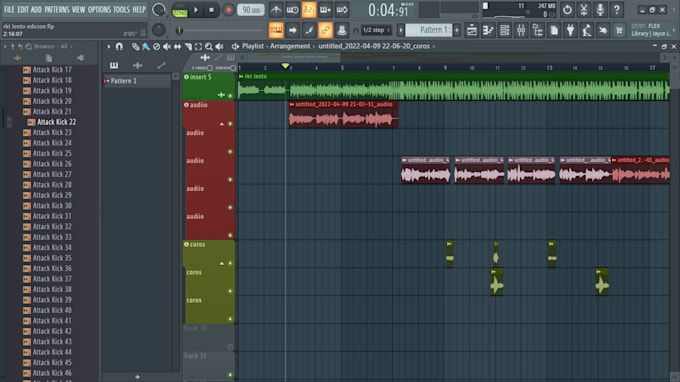
Task: Click the master pitch knob
Action: [x=159, y=30]
